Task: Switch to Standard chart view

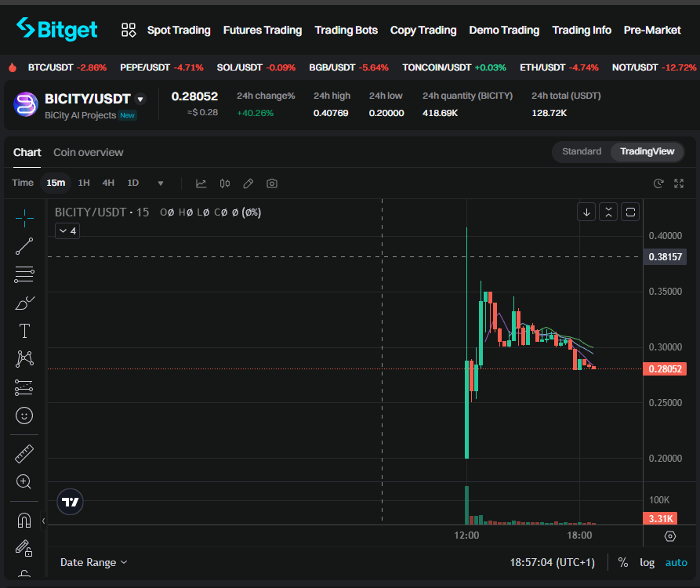Action: click(582, 151)
